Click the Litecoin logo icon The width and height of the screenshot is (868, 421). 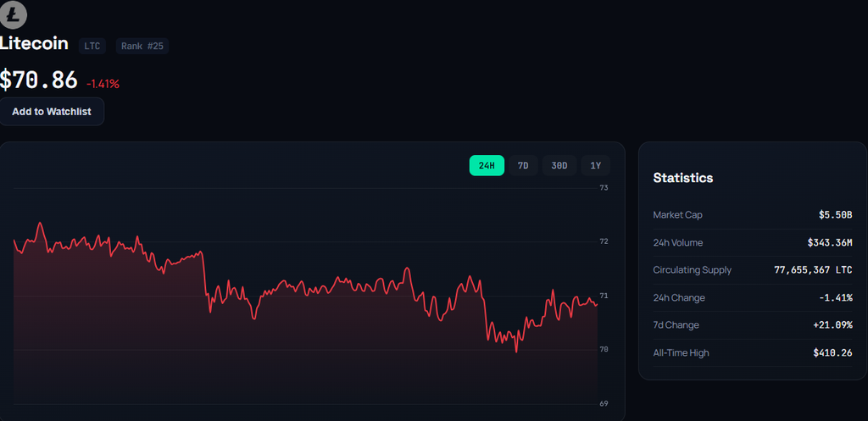[13, 14]
